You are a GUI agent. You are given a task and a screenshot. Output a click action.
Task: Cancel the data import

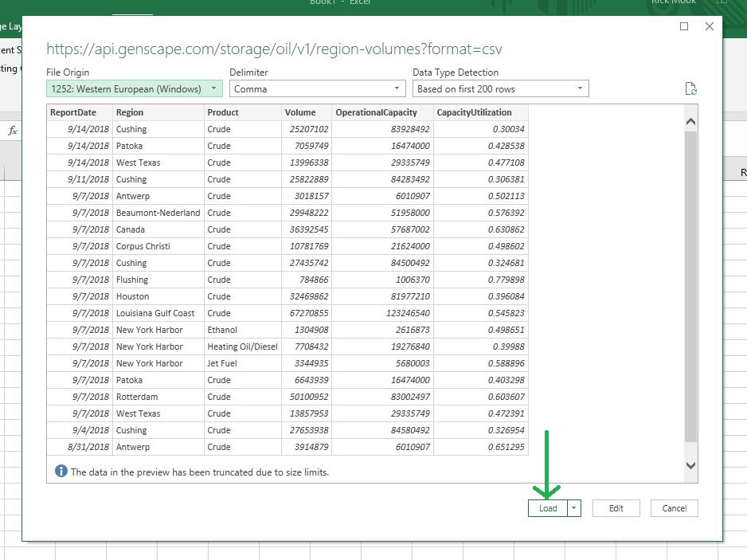click(x=674, y=508)
